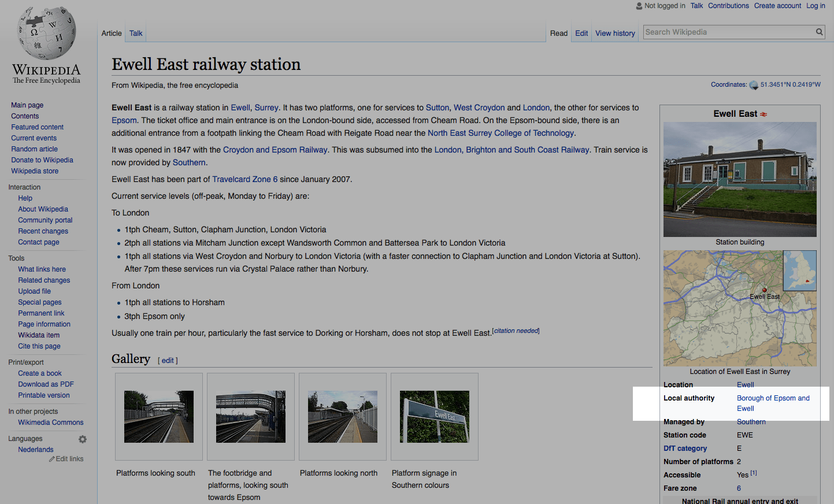
Task: Click the Wikipedia globe logo
Action: pyautogui.click(x=46, y=34)
